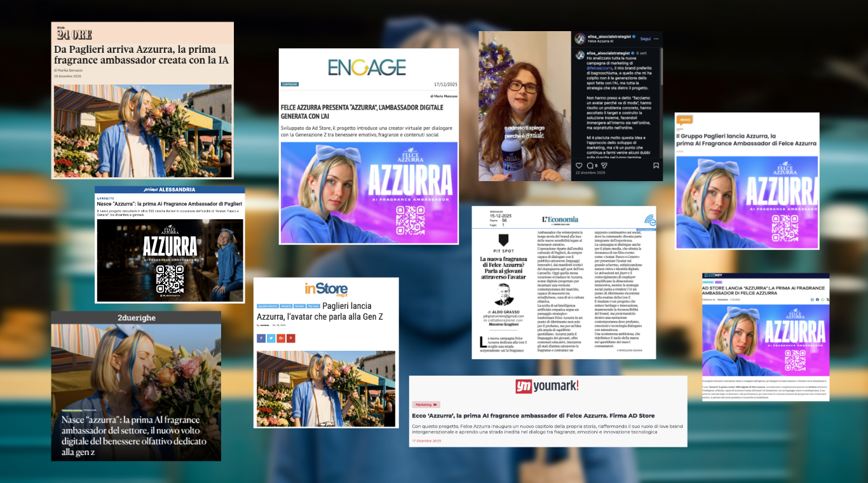Click QR code in ENGAGE Azzurra banner

point(410,222)
